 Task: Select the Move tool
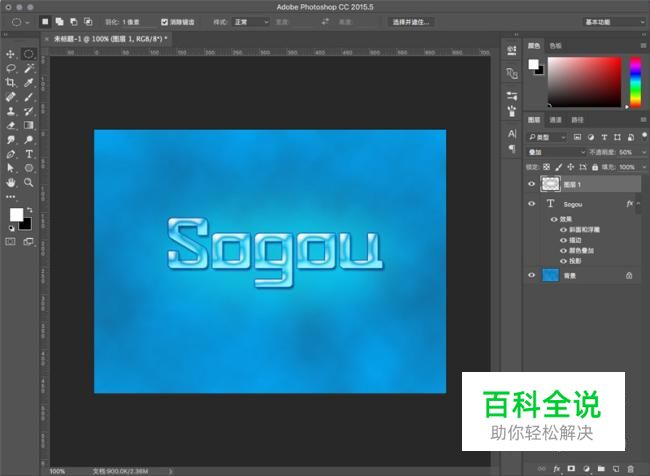pos(11,54)
